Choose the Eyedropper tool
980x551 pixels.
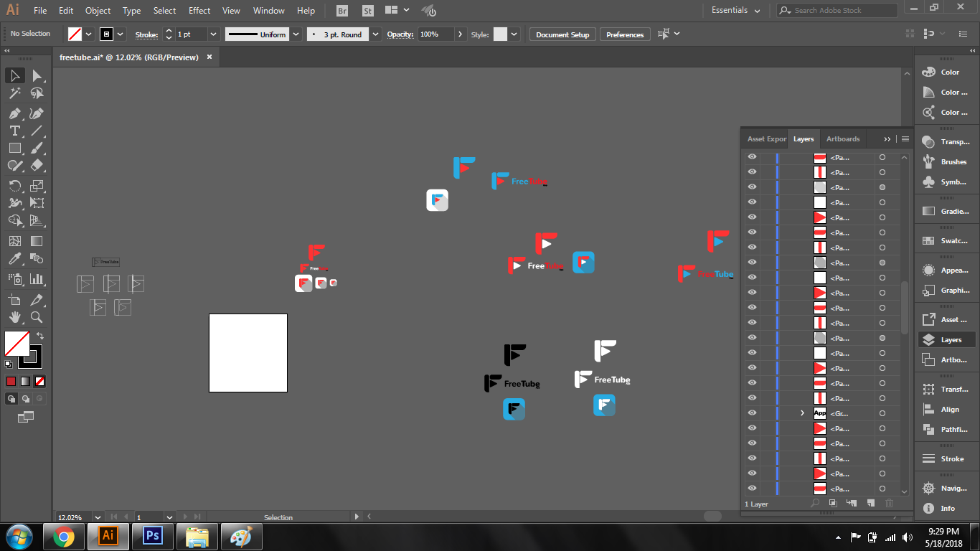click(14, 259)
